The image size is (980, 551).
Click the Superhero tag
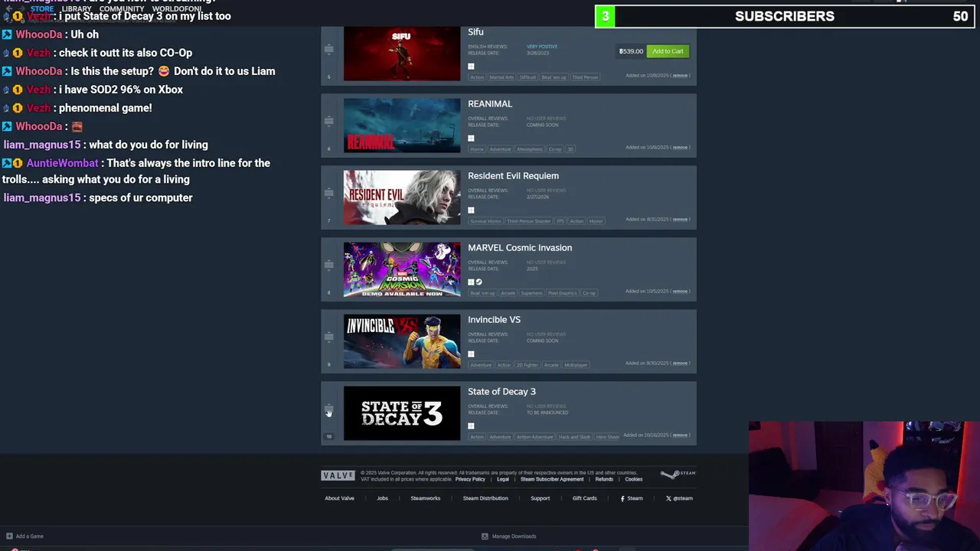click(531, 293)
